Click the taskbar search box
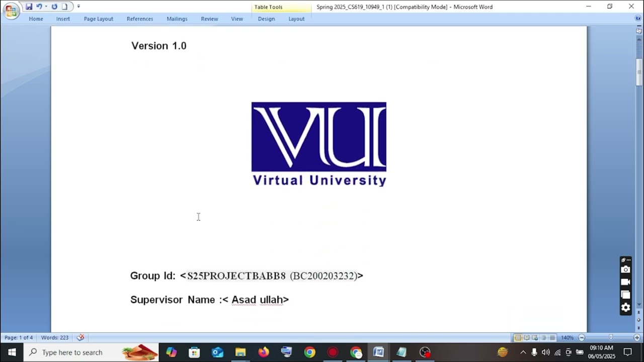Screen dimensions: 644x362 click(91, 352)
